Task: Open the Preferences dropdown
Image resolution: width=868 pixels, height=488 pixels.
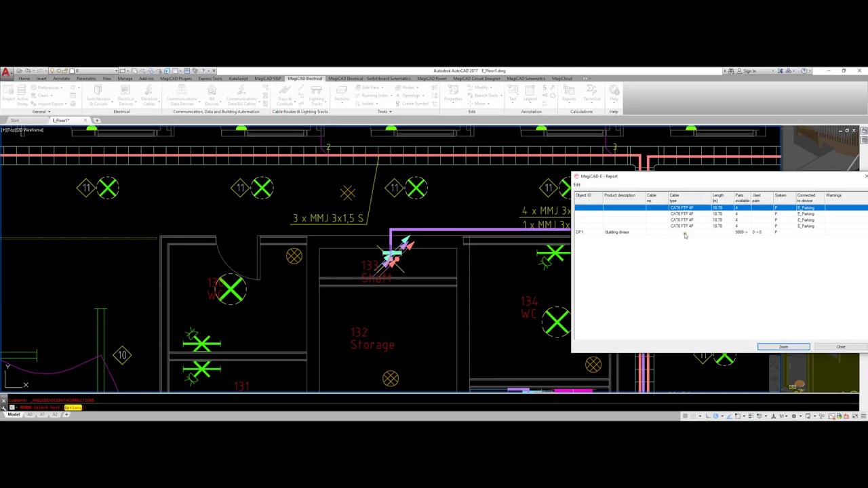Action: point(47,87)
